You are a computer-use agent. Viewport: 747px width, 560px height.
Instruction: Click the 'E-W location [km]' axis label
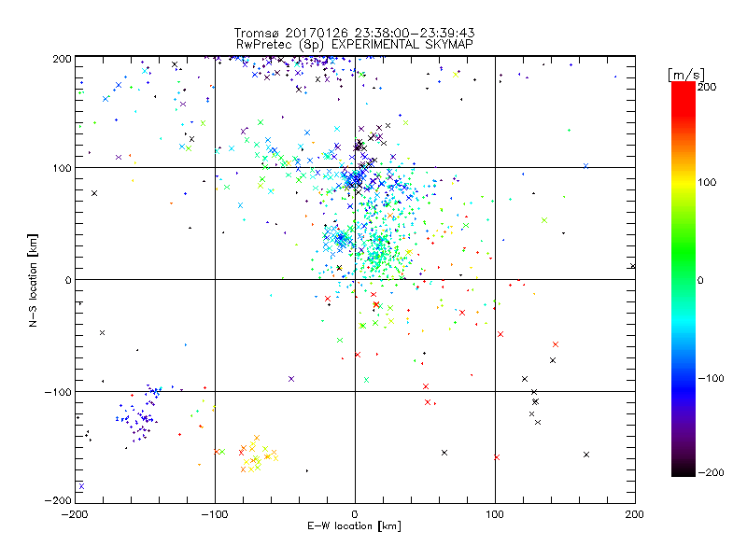click(x=354, y=526)
